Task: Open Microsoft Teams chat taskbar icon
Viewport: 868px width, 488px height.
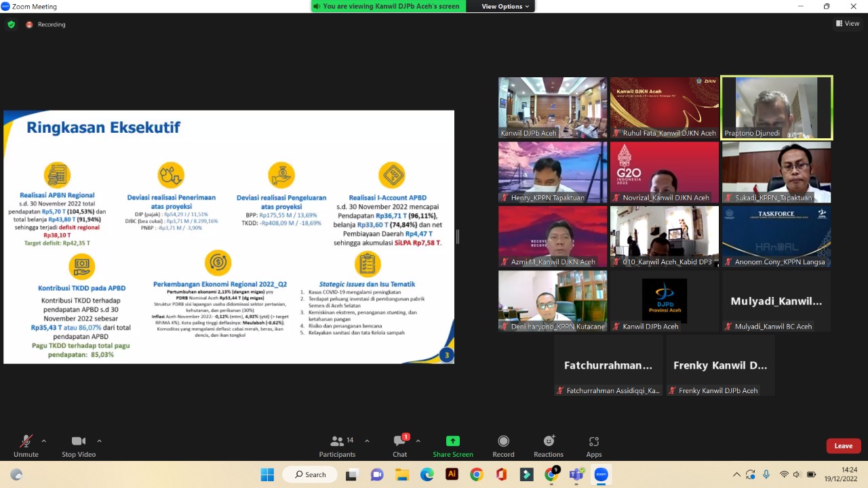Action: (377, 474)
